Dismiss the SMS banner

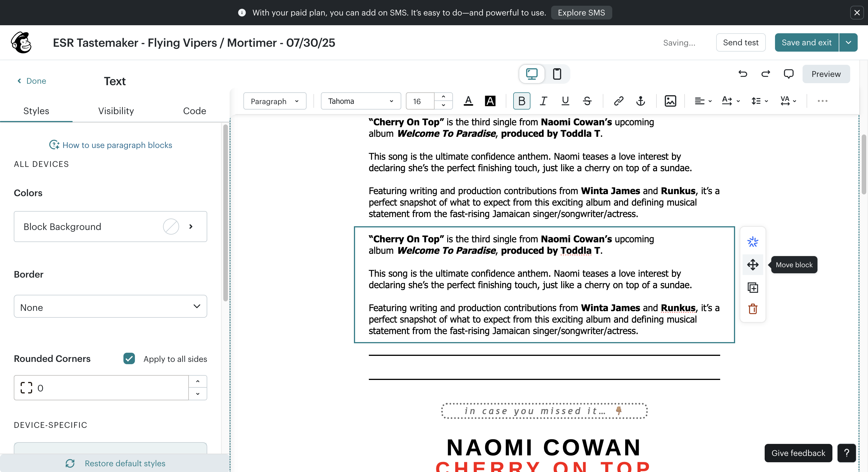pos(857,12)
